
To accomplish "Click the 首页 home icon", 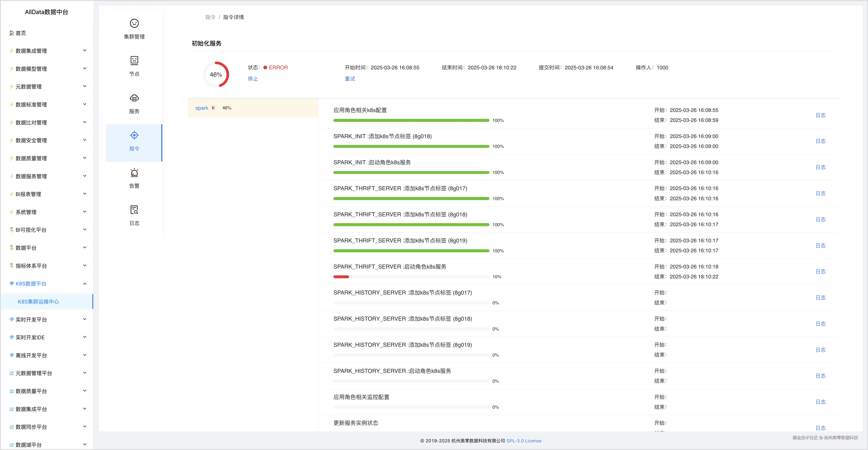I will (12, 33).
